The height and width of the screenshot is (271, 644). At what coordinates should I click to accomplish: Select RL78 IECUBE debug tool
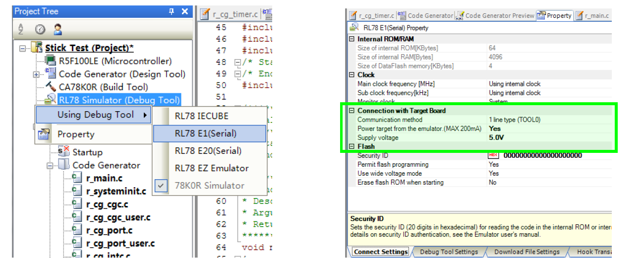[209, 116]
